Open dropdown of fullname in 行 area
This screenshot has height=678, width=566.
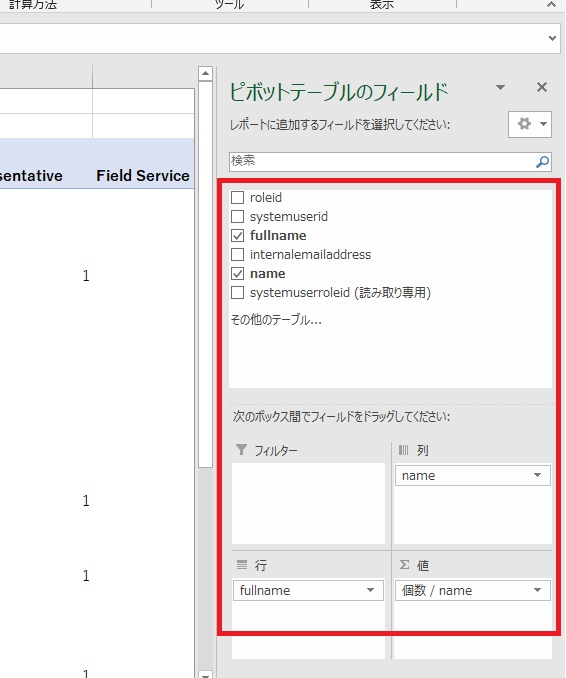point(370,590)
